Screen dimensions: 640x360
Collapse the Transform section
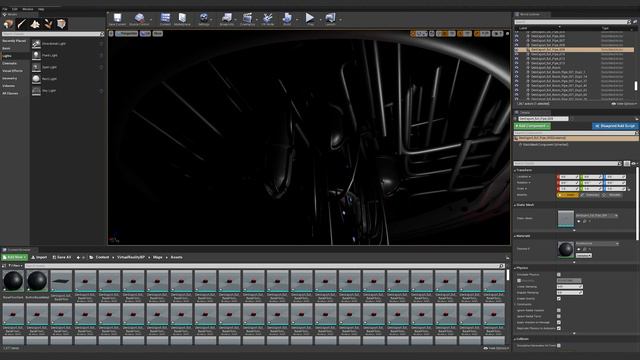click(515, 170)
